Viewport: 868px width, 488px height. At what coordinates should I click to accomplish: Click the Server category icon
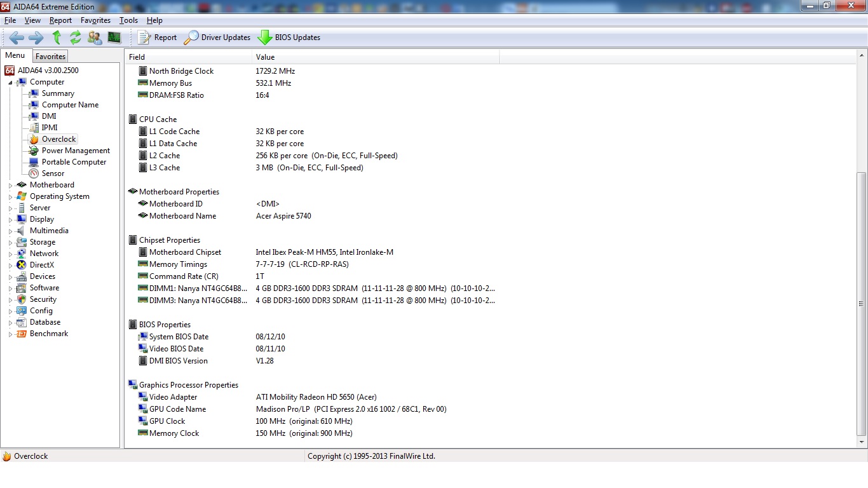pyautogui.click(x=22, y=208)
